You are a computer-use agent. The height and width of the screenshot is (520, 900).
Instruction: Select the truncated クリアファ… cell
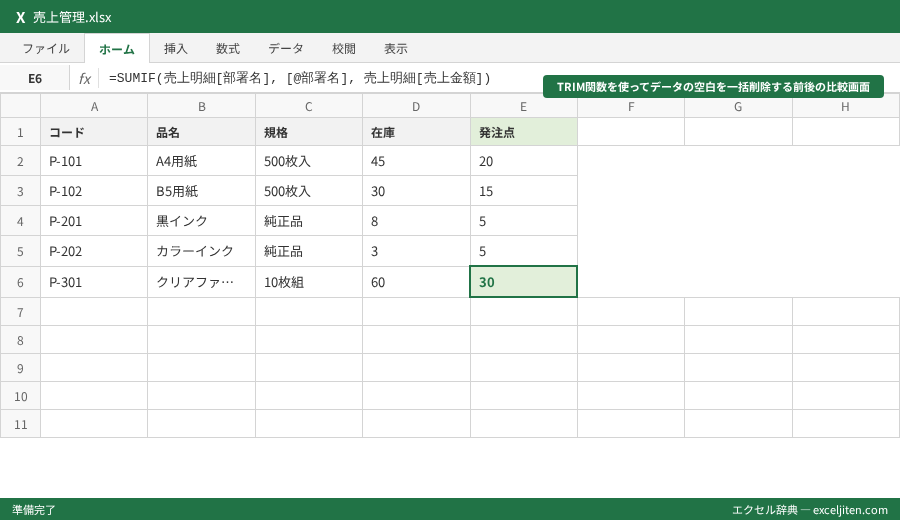tap(201, 282)
